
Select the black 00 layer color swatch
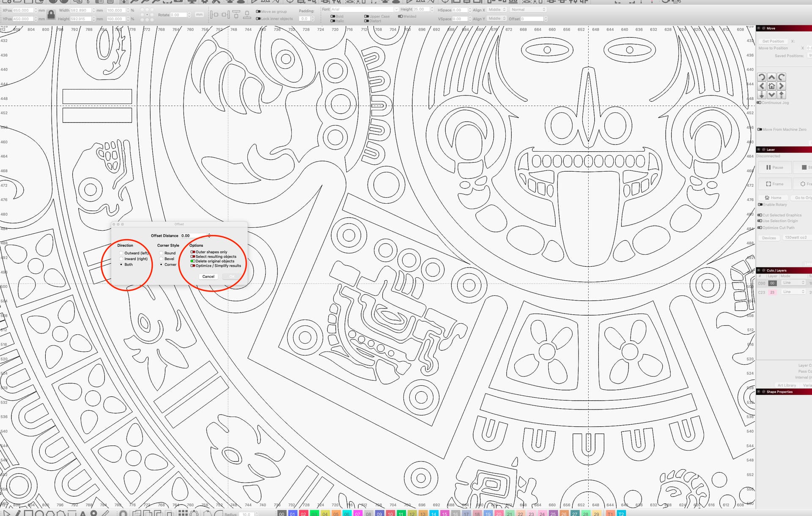click(282, 513)
